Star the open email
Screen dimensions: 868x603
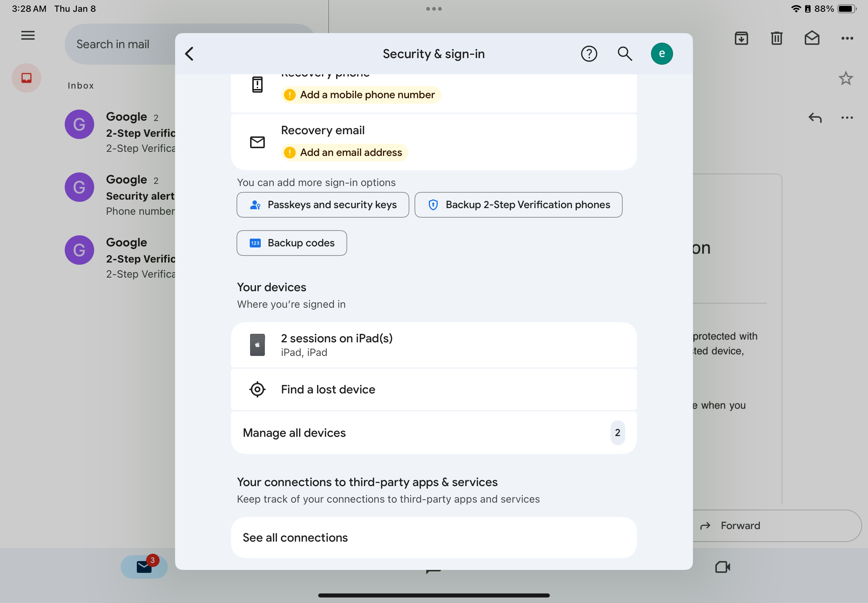[x=846, y=78]
